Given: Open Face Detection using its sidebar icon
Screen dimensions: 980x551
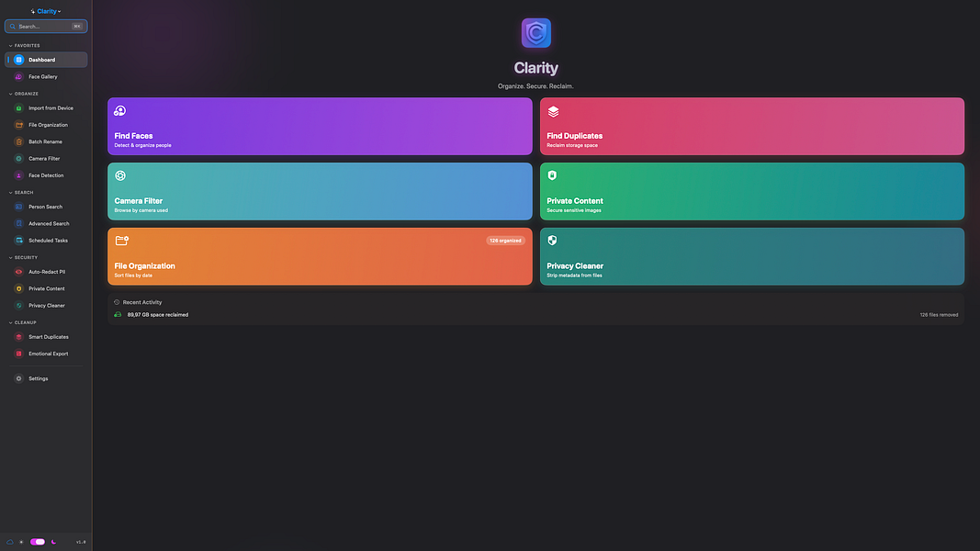Looking at the screenshot, I should tap(18, 175).
